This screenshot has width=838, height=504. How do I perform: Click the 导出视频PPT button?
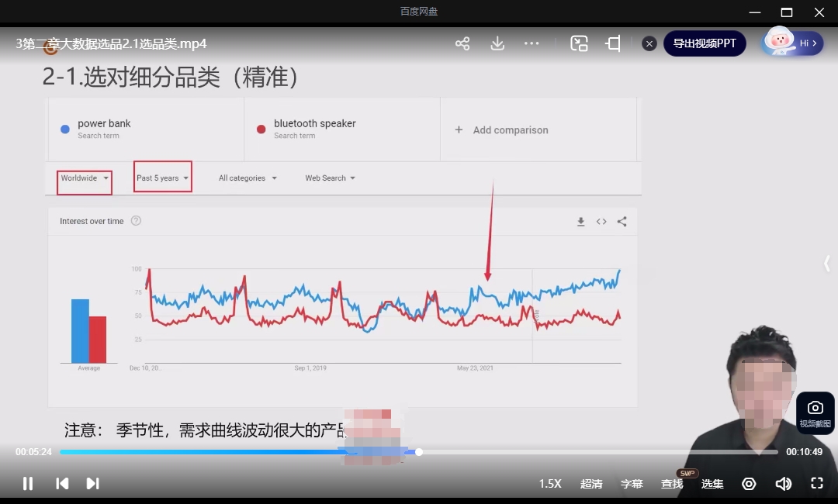pyautogui.click(x=704, y=43)
